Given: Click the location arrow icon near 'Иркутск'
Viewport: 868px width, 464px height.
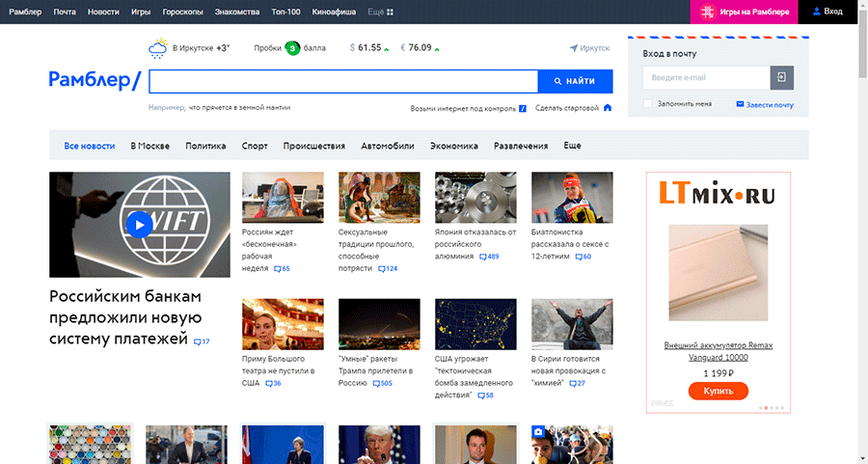Looking at the screenshot, I should 574,48.
